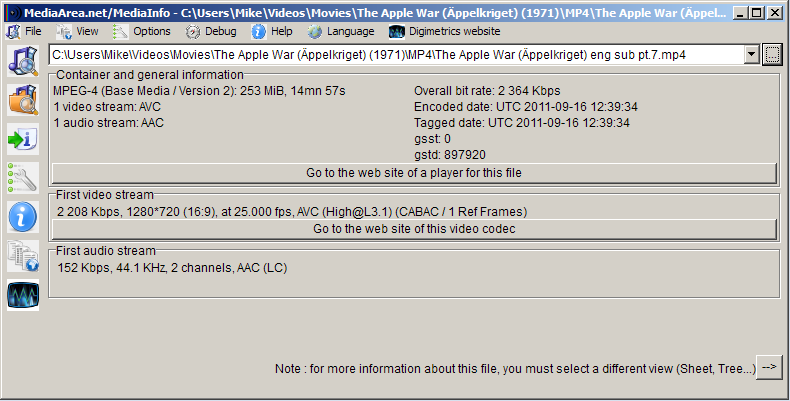Open the Options menu
The height and width of the screenshot is (401, 790).
point(142,31)
